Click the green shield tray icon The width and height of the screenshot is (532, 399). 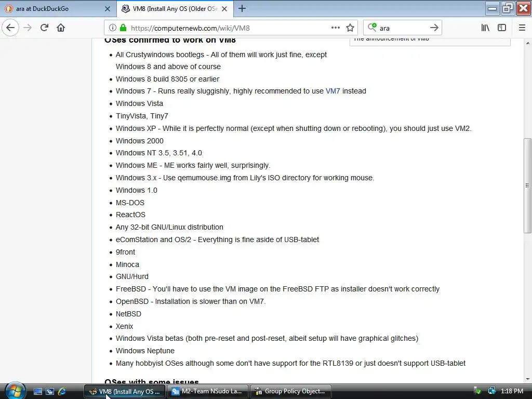pos(477,391)
